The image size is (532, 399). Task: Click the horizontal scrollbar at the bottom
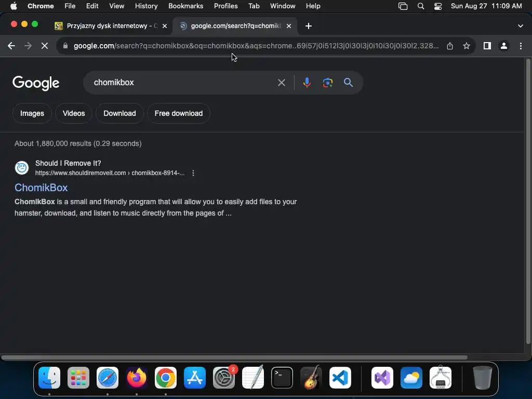click(234, 357)
